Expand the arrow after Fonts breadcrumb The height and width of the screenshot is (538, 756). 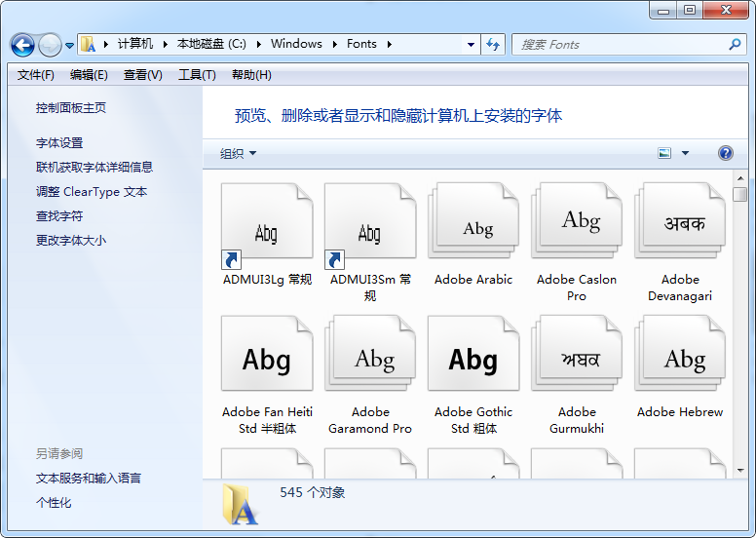(389, 45)
